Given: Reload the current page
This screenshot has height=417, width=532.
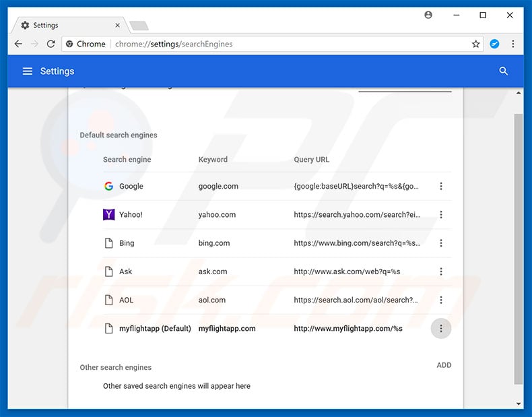Looking at the screenshot, I should point(51,44).
